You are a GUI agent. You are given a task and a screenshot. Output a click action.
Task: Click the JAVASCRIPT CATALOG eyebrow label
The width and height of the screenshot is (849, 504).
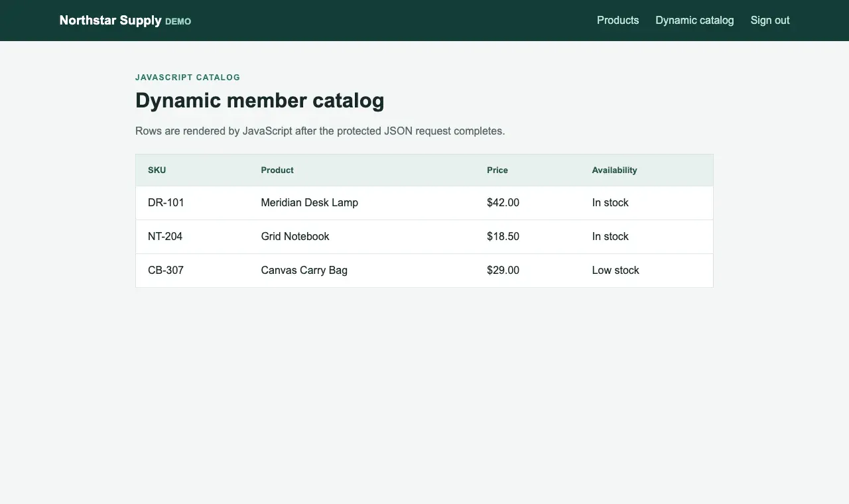(x=188, y=78)
